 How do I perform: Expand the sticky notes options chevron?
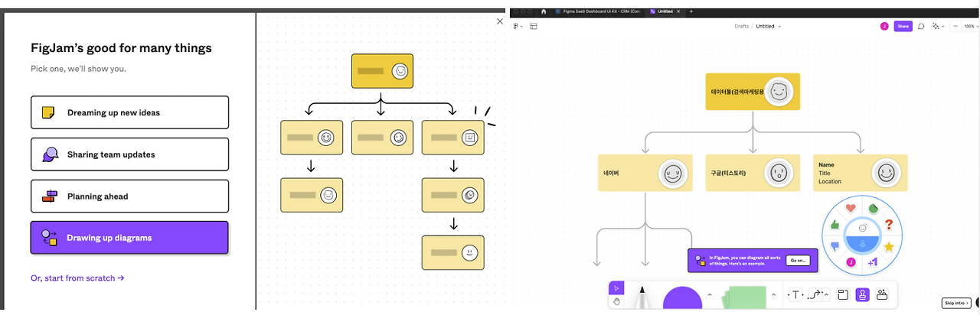point(773,294)
